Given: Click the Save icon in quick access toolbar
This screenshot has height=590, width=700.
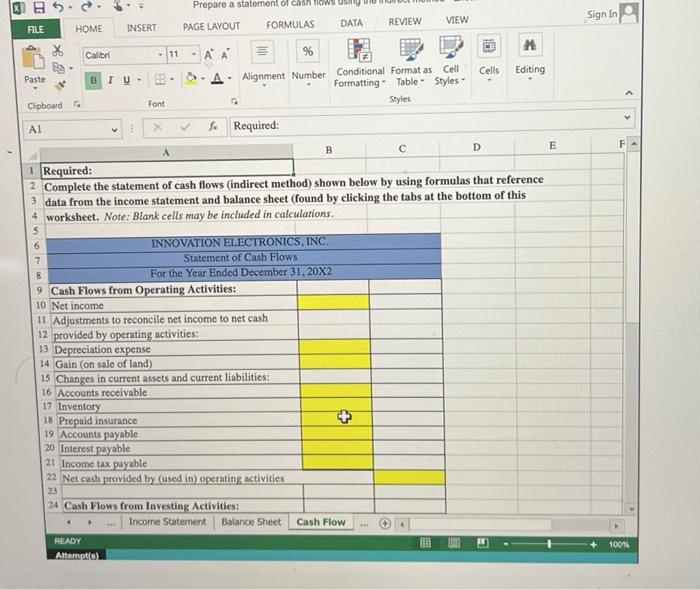Looking at the screenshot, I should (39, 7).
